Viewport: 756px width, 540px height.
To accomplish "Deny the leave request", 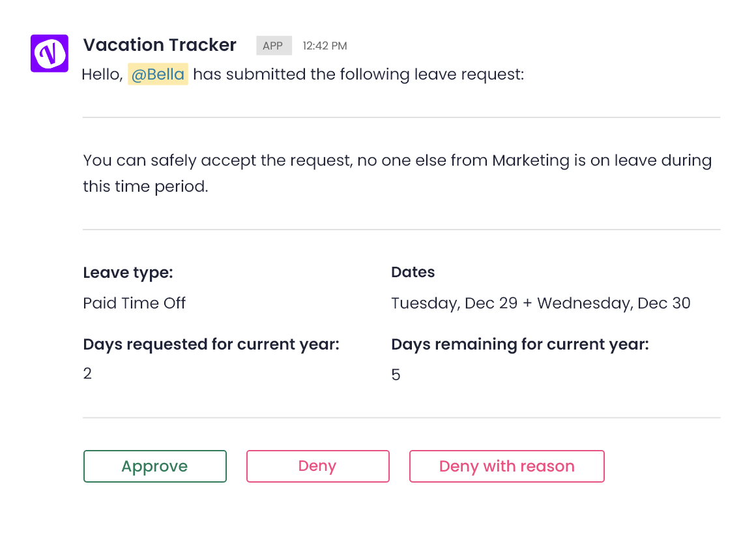I will click(318, 466).
